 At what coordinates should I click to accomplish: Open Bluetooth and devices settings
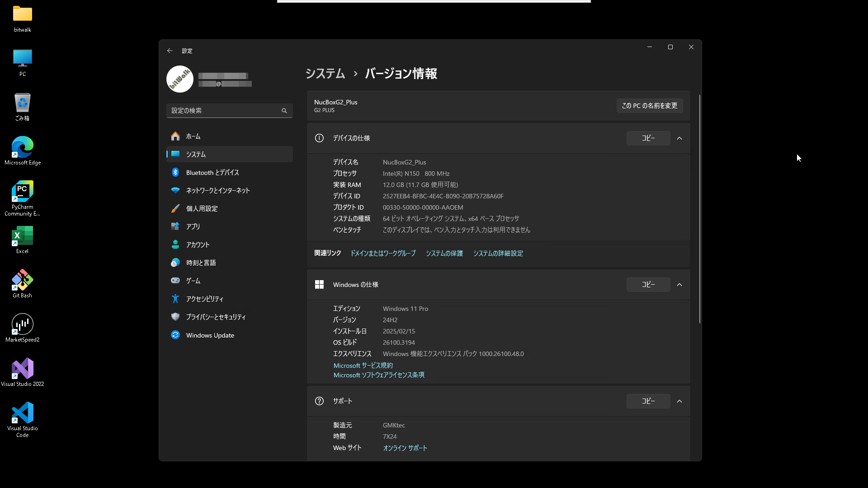coord(212,173)
